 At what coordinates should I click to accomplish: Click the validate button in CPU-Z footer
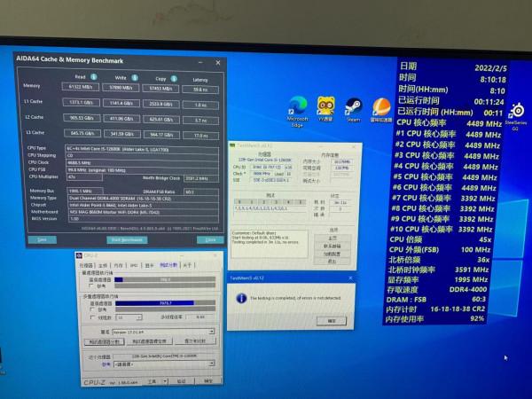tap(181, 381)
